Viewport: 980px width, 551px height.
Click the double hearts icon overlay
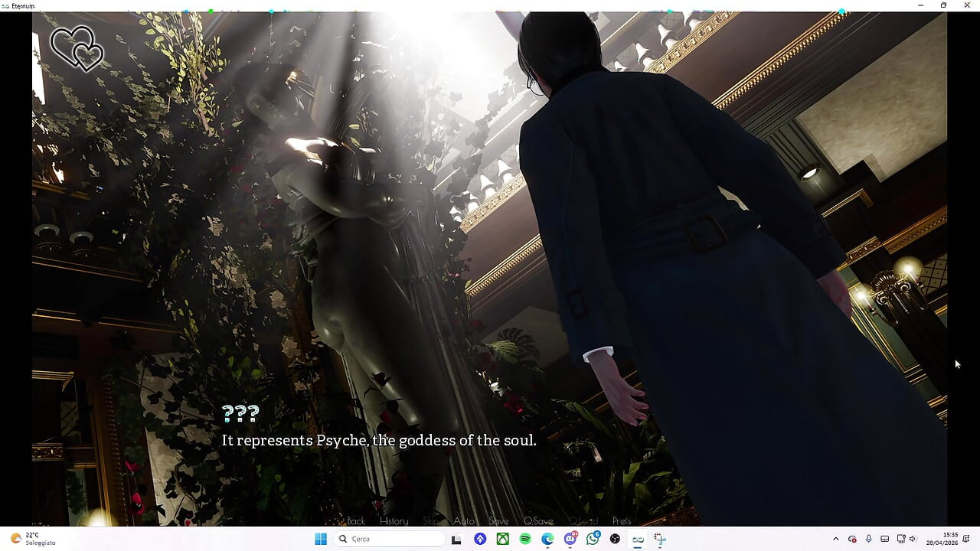pos(77,48)
